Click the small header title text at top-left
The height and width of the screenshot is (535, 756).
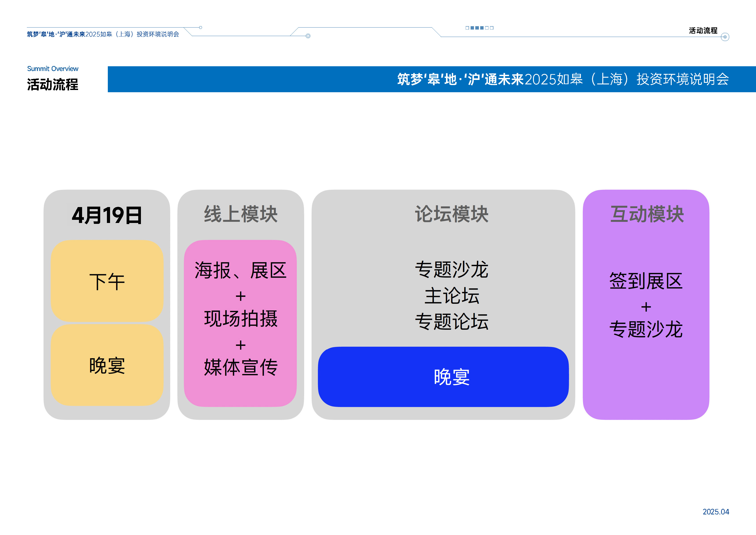click(103, 34)
